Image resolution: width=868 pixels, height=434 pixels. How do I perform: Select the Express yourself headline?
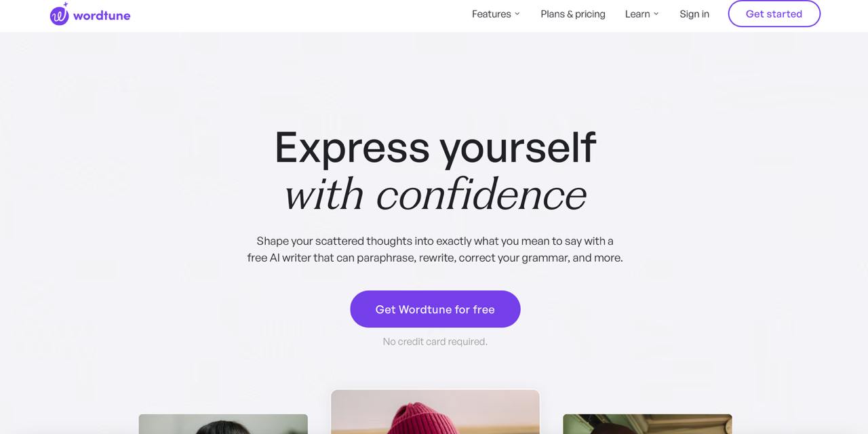[435, 146]
